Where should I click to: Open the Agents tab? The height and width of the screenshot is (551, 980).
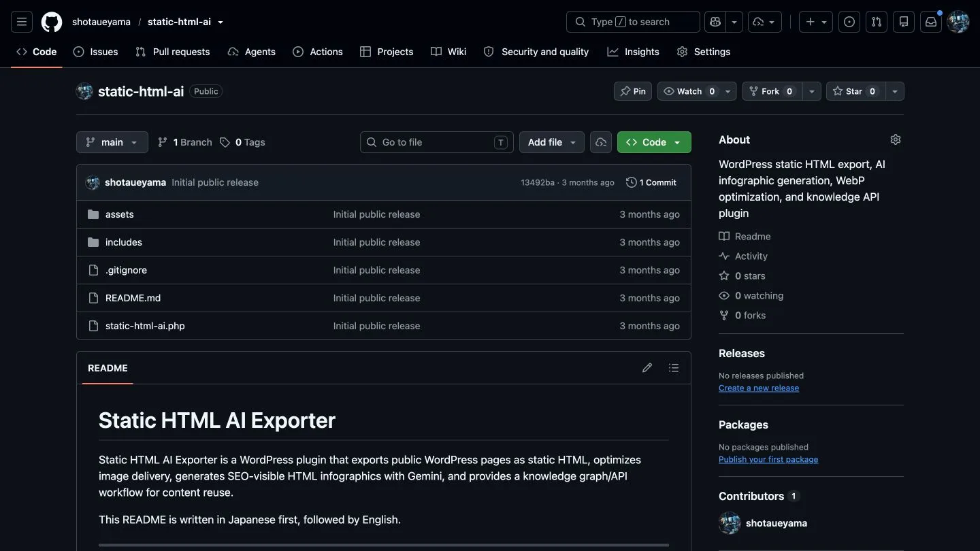[252, 52]
